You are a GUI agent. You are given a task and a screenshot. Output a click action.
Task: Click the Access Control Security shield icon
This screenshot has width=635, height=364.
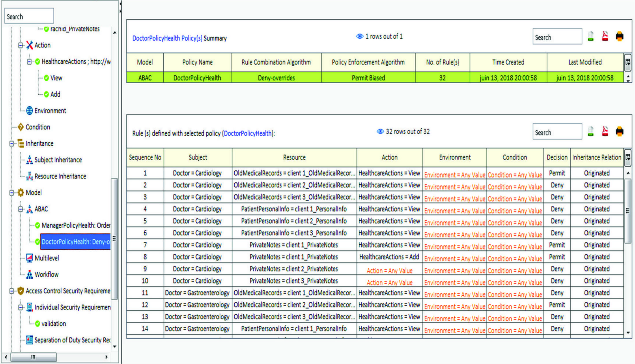pos(20,291)
